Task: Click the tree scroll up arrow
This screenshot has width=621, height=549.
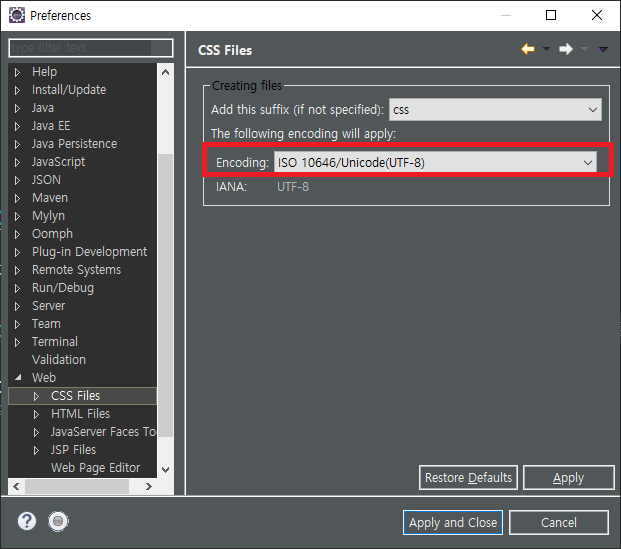Action: [166, 72]
